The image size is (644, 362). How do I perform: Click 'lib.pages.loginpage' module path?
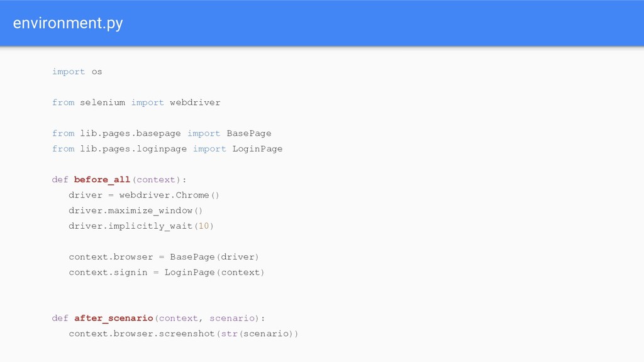[133, 149]
